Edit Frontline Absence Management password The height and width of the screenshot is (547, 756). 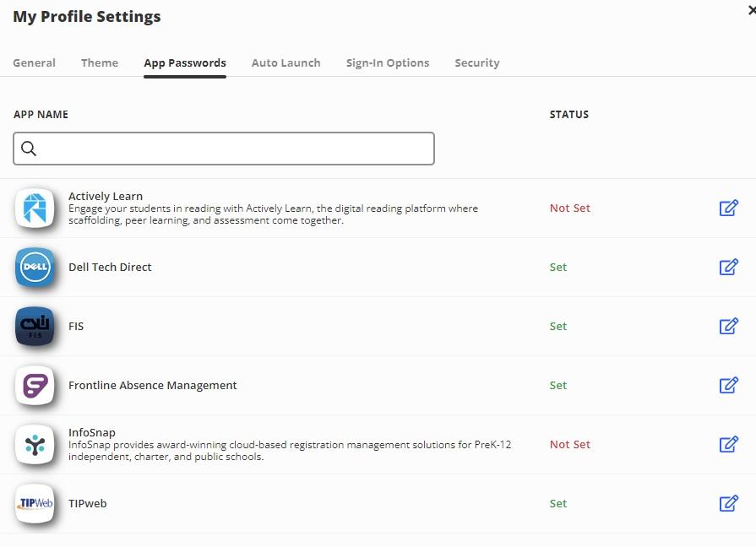pos(728,385)
